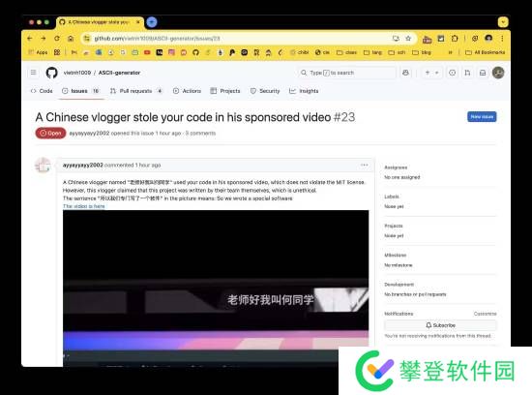This screenshot has height=395, width=532.
Task: Open the GitHub hamburger navigation menu
Action: tap(33, 73)
